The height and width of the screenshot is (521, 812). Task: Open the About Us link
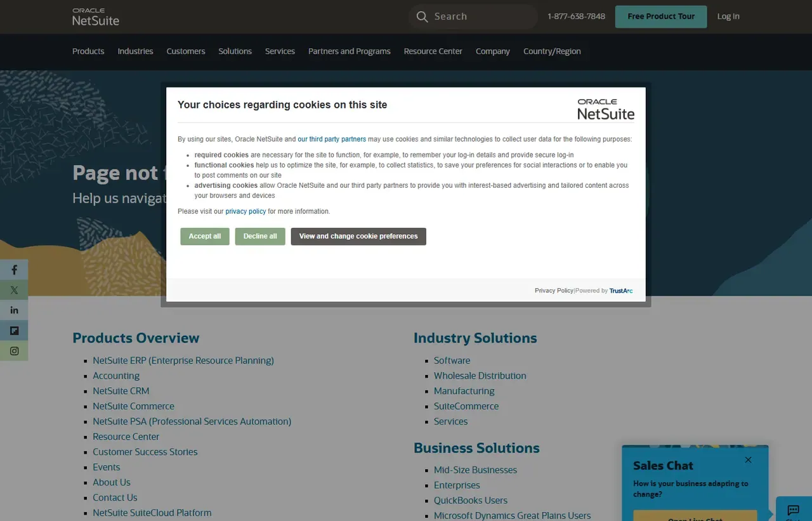point(112,482)
